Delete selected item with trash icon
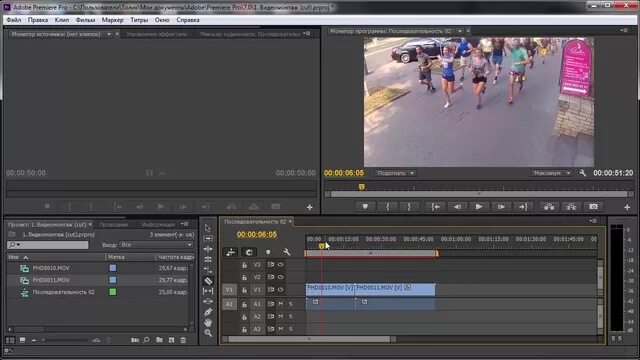The height and width of the screenshot is (360, 640). (x=183, y=340)
